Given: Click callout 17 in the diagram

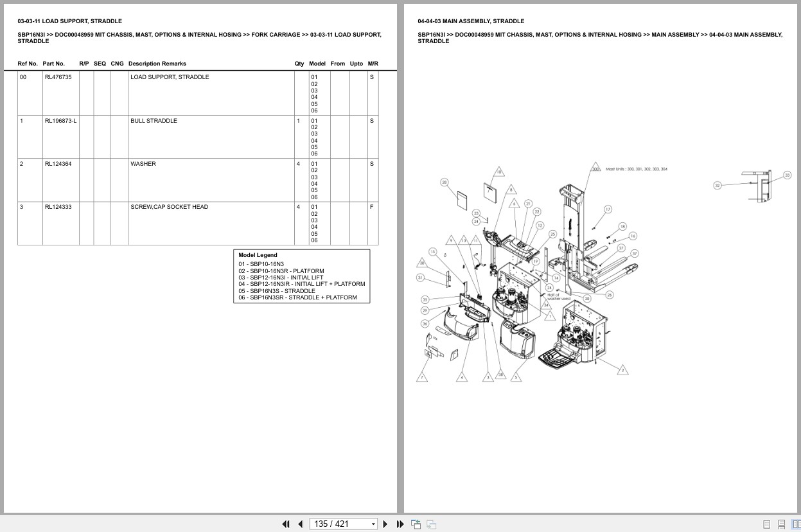Looking at the screenshot, I should (608, 209).
